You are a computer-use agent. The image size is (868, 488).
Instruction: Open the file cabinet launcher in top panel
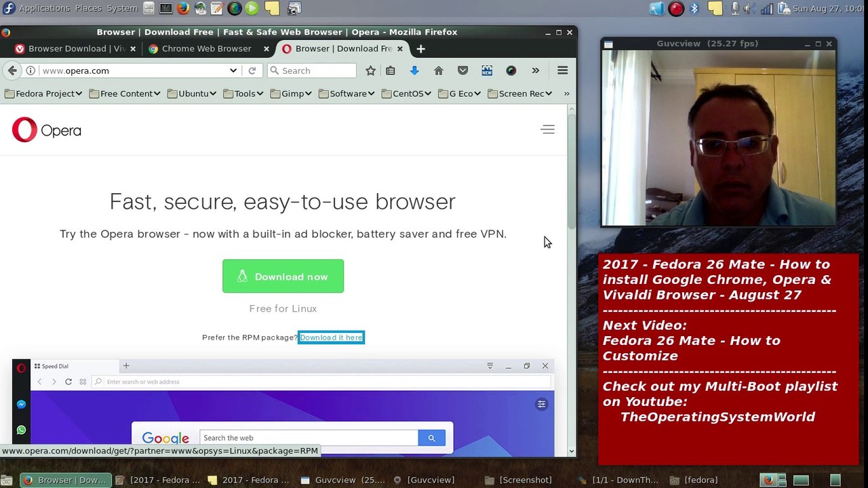pos(149,9)
